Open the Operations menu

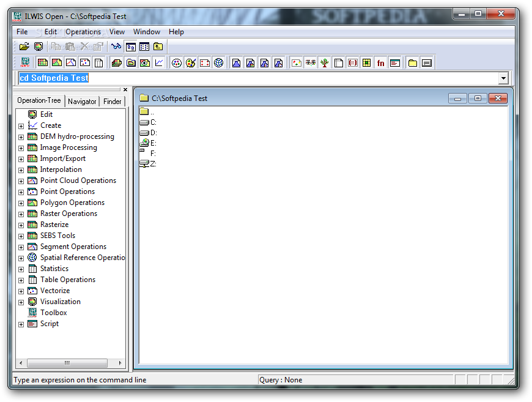coord(83,32)
